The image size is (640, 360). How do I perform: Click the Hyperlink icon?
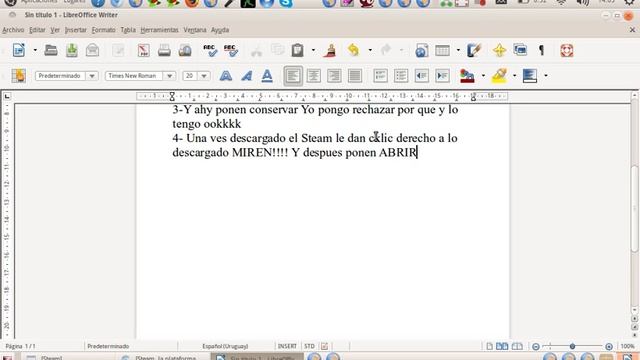(x=422, y=51)
